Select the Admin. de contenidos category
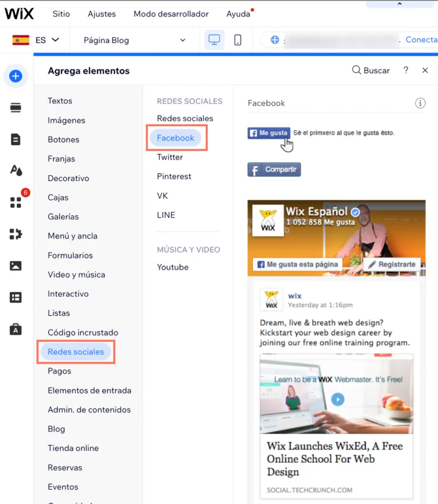This screenshot has width=438, height=504. tap(89, 409)
